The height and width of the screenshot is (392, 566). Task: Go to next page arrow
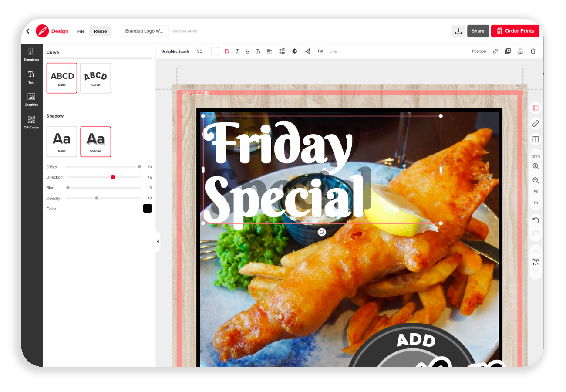536,271
